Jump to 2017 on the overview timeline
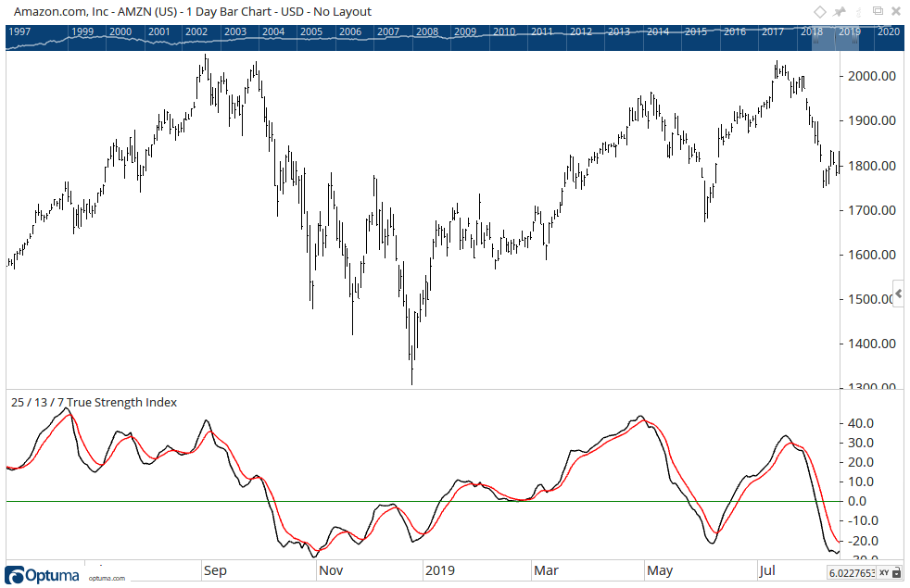910x588 pixels. [773, 31]
